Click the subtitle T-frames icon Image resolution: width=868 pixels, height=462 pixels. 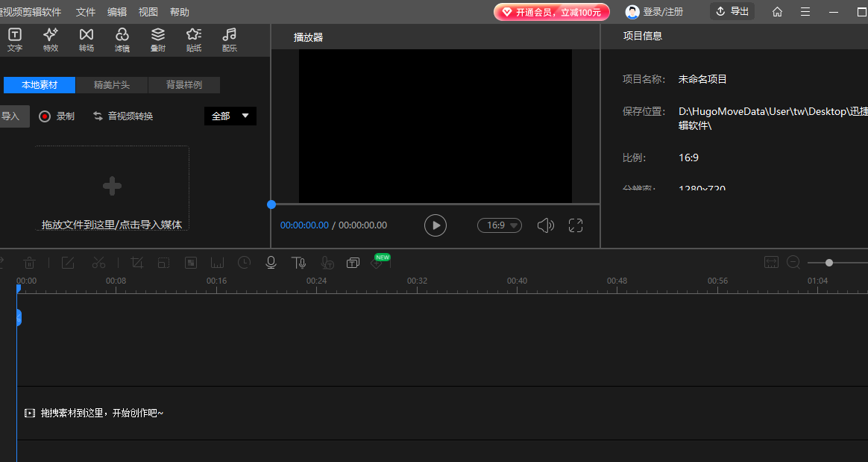coord(353,263)
